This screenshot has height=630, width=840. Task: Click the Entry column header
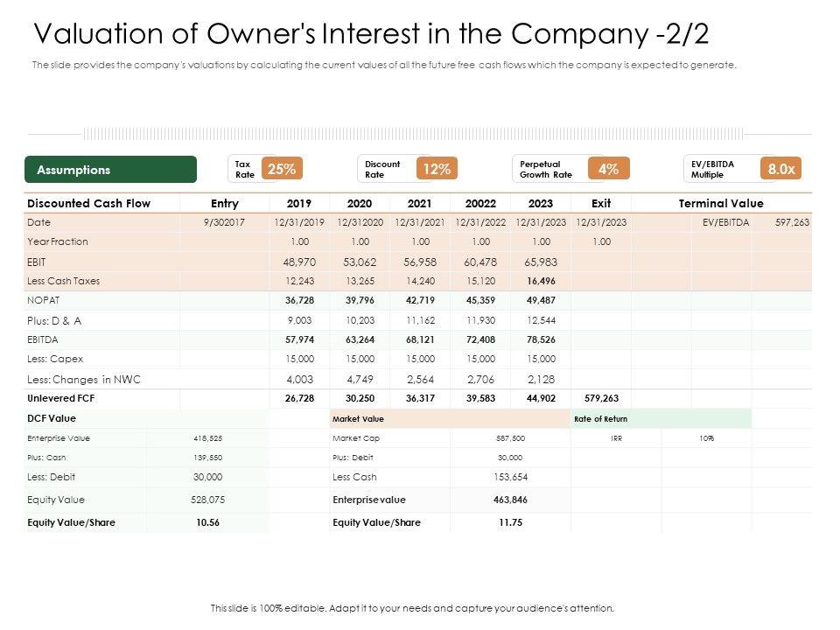225,204
